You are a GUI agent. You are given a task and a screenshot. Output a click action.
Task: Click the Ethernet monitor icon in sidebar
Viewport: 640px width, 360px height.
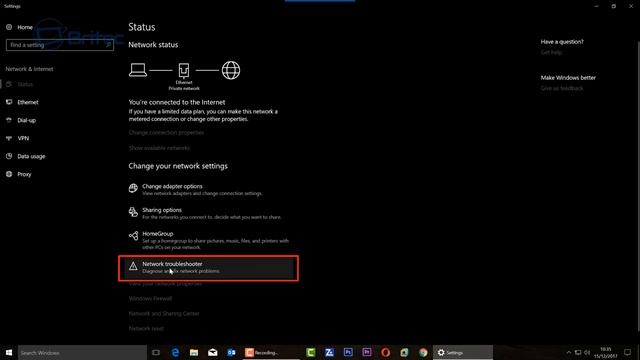click(x=9, y=102)
